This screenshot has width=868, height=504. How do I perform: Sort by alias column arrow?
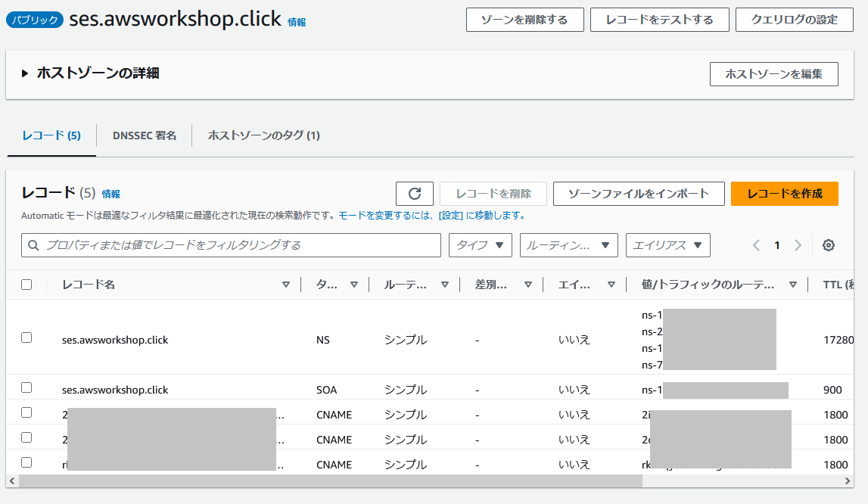click(611, 285)
